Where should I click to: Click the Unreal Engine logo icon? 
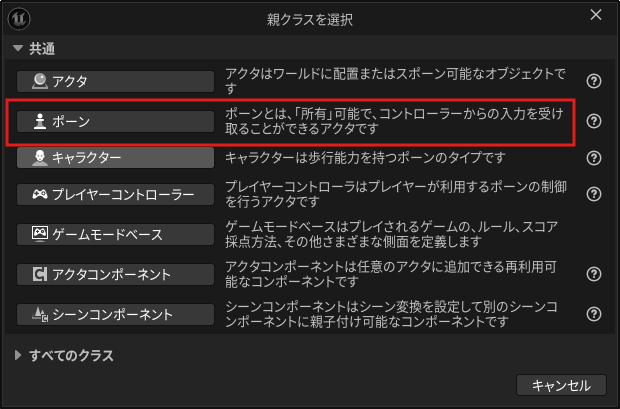(x=24, y=17)
